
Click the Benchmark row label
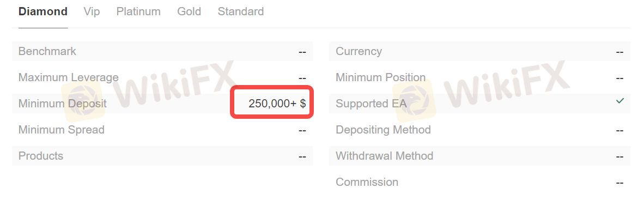point(47,51)
